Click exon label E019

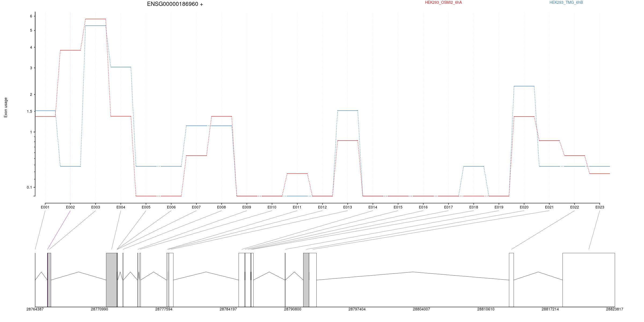(x=499, y=207)
